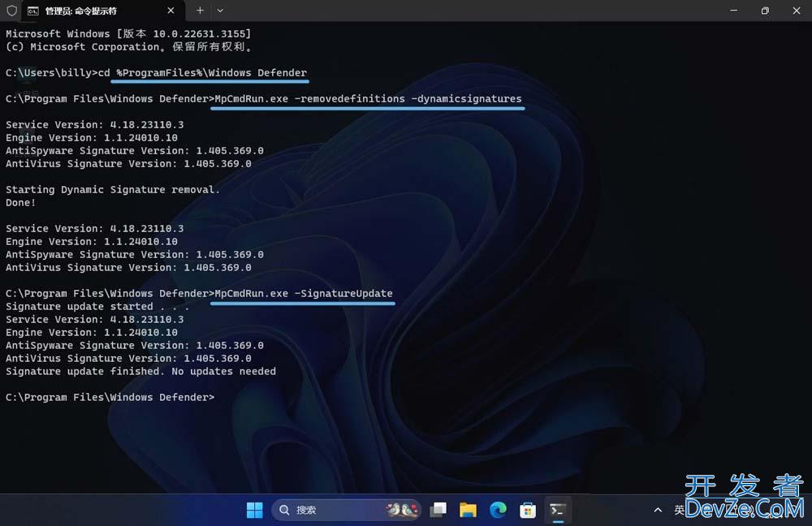The width and height of the screenshot is (812, 526).
Task: Click the C:\Users\billy> prompt text
Action: 51,72
